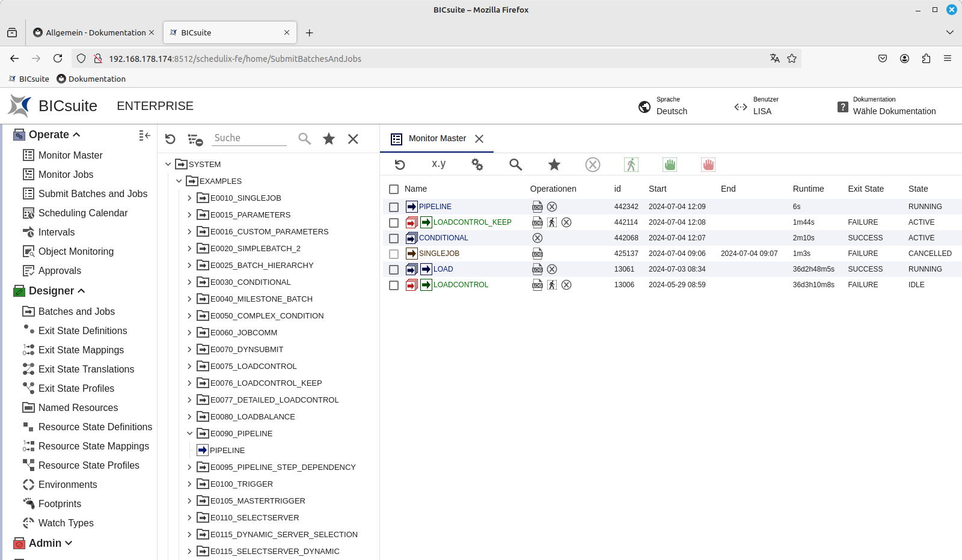Click the red hand icon in monitor toolbar
The width and height of the screenshot is (962, 560).
pos(708,165)
